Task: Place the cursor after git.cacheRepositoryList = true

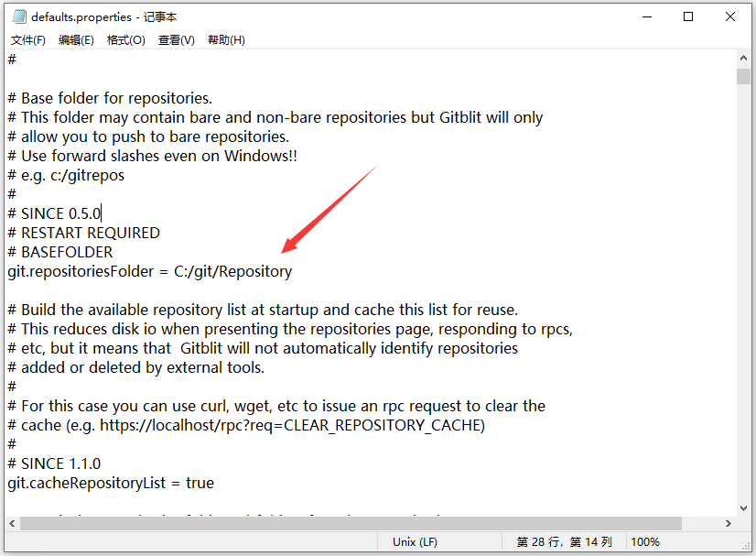Action: pyautogui.click(x=215, y=483)
